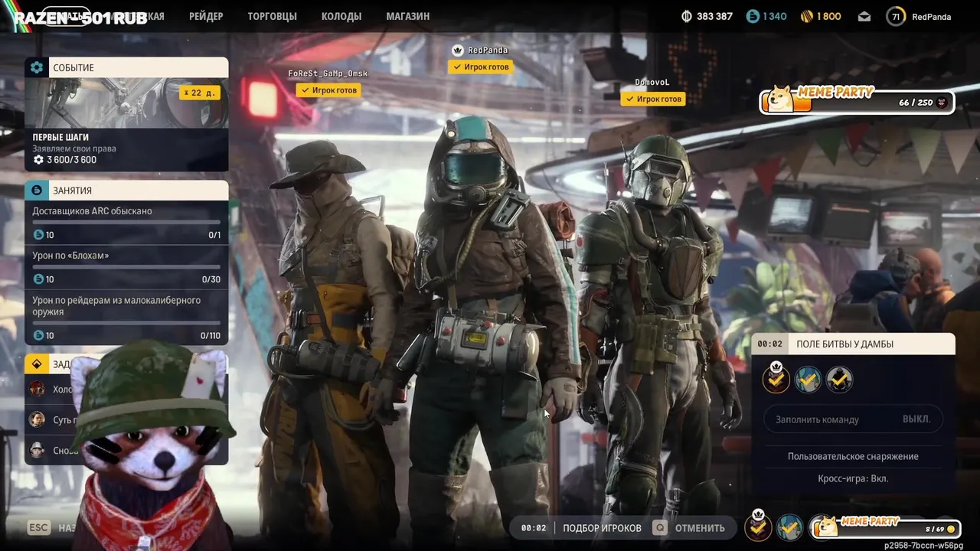Click the doge icon on top MEME PARTY banner
Screen dimensions: 980x551
(x=781, y=99)
